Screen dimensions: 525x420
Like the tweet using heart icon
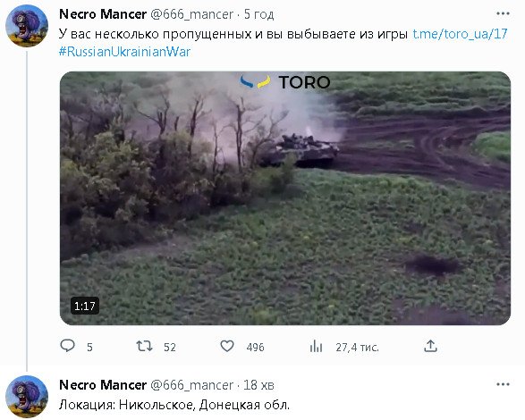(x=227, y=346)
